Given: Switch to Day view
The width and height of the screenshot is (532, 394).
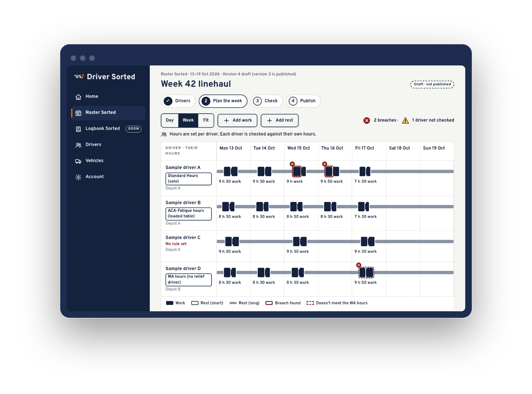Looking at the screenshot, I should pos(170,120).
